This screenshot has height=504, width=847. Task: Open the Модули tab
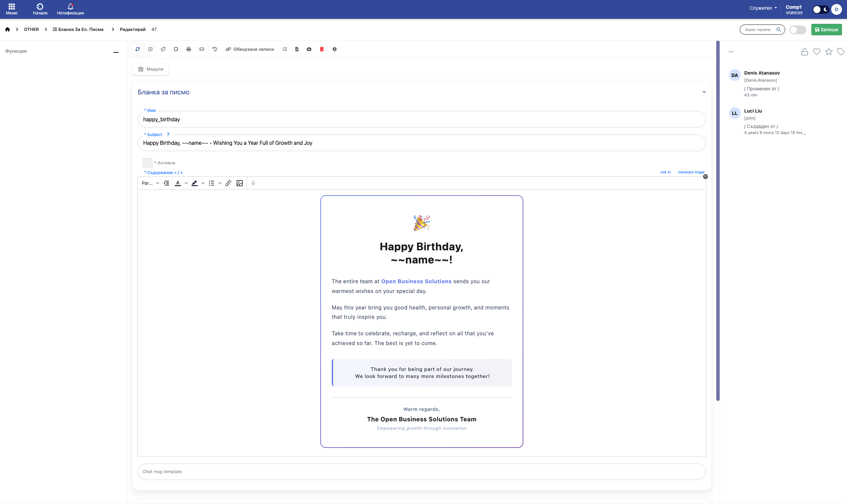(x=151, y=69)
